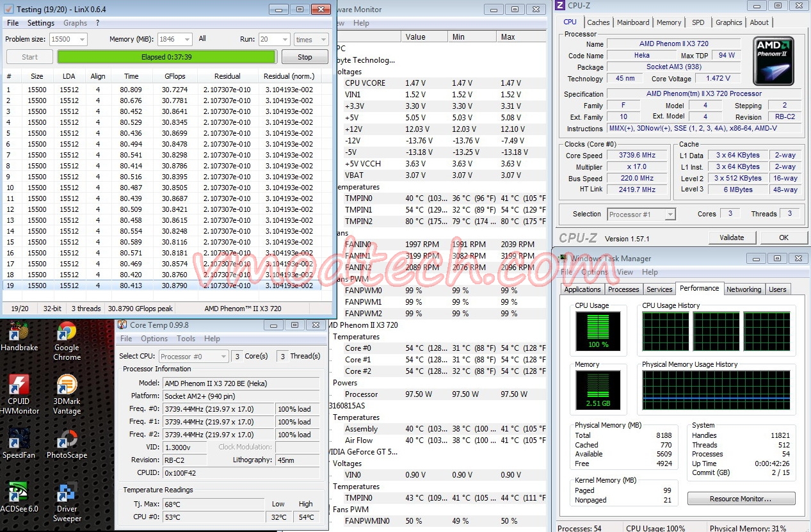This screenshot has height=532, width=811.
Task: Open ACDSee 6.0 desktop icon
Action: (x=19, y=497)
